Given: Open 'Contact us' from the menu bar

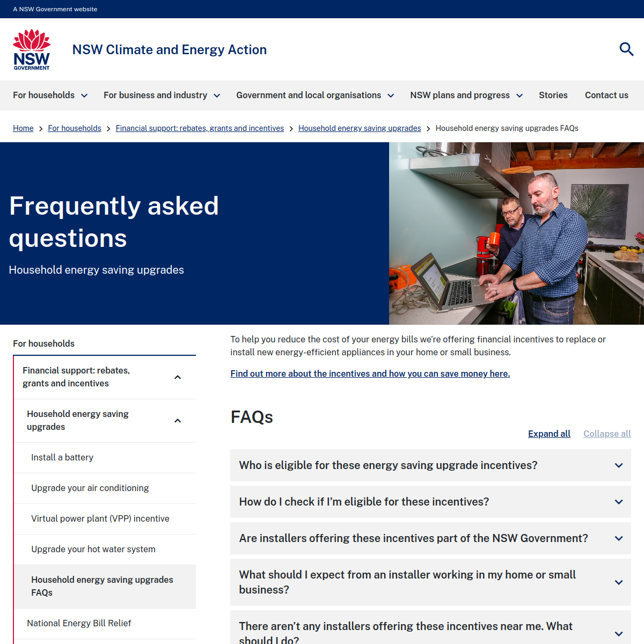Looking at the screenshot, I should (606, 95).
